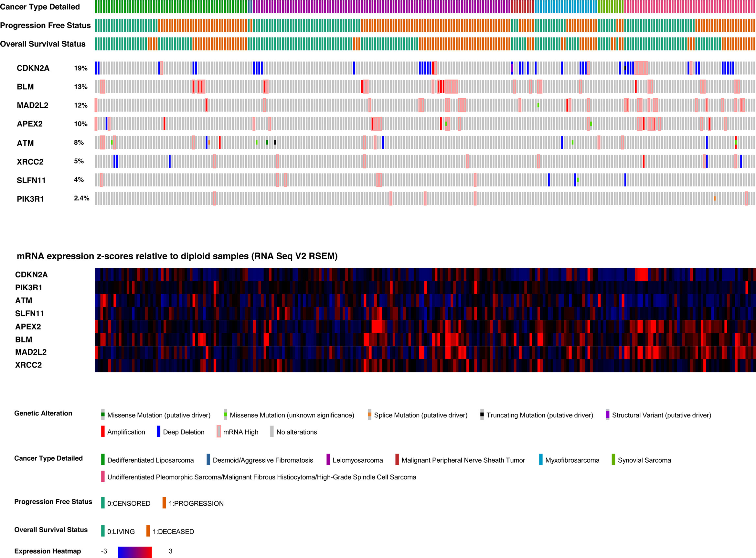Click the red Amplification legend swatch

pos(103,432)
